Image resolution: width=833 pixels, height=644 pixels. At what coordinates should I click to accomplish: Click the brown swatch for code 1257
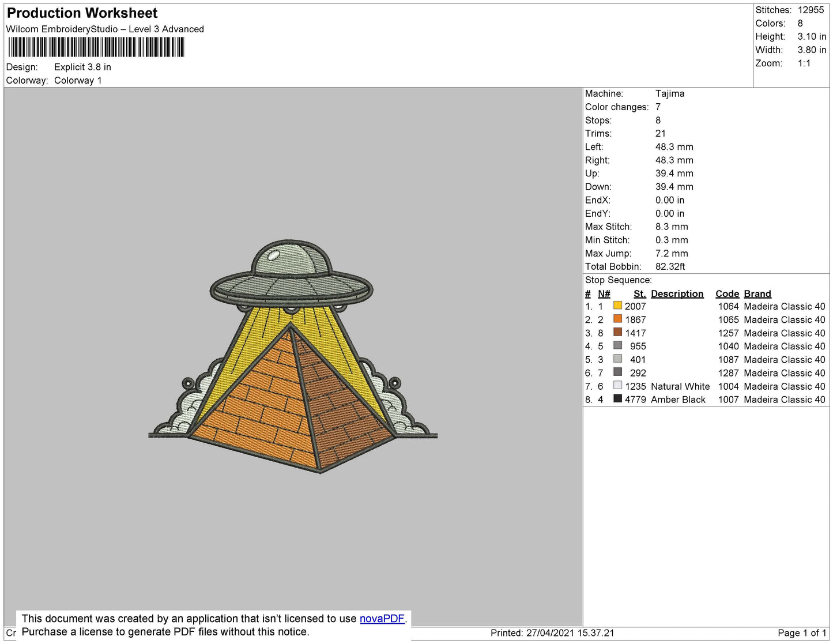click(617, 332)
